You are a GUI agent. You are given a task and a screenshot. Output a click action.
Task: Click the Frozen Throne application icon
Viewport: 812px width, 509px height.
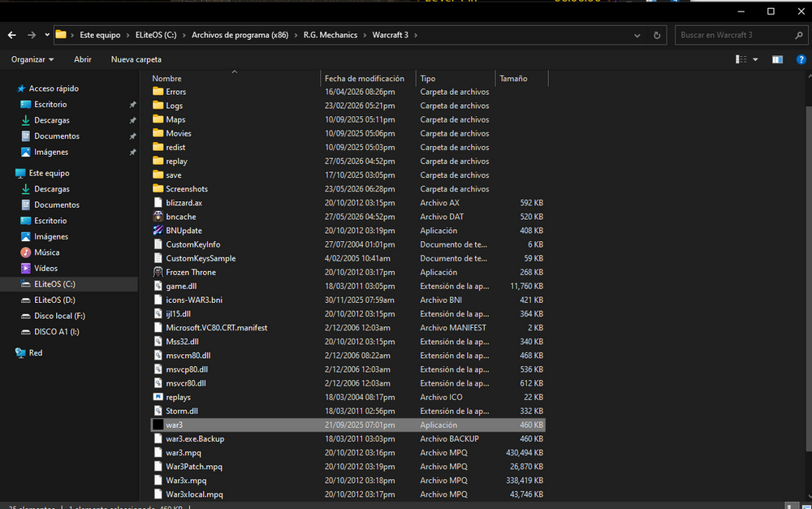[x=158, y=273]
